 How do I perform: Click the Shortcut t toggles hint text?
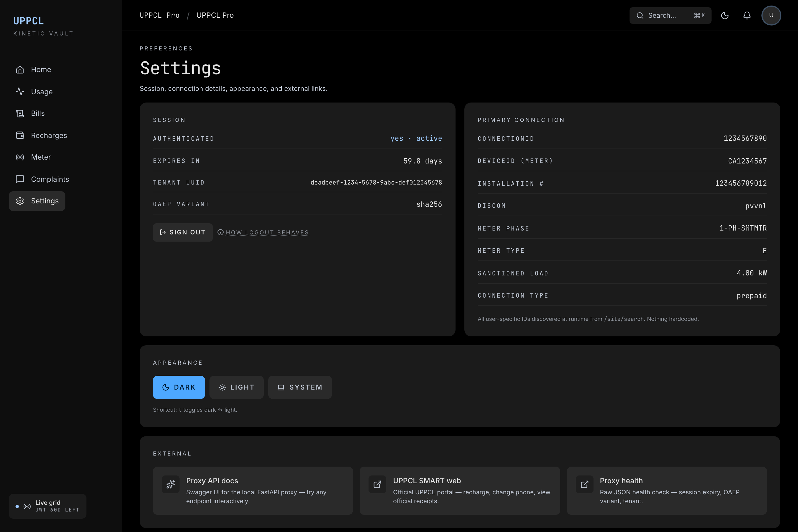pos(195,410)
